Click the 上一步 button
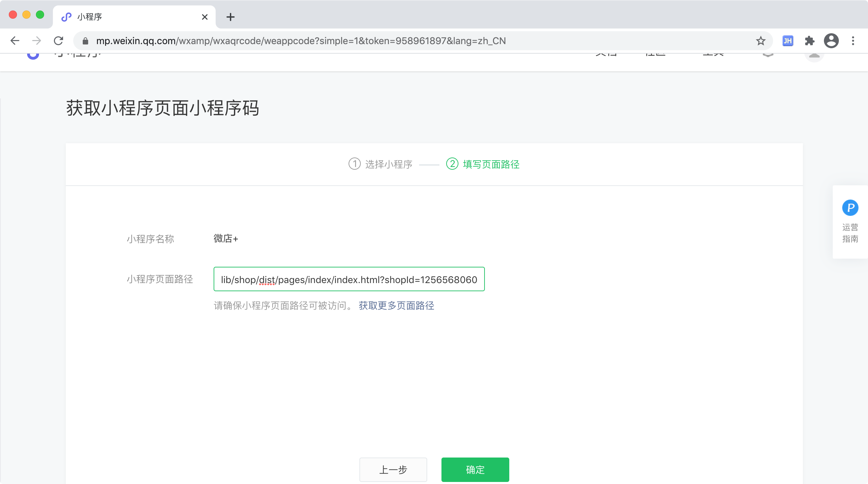 point(393,469)
